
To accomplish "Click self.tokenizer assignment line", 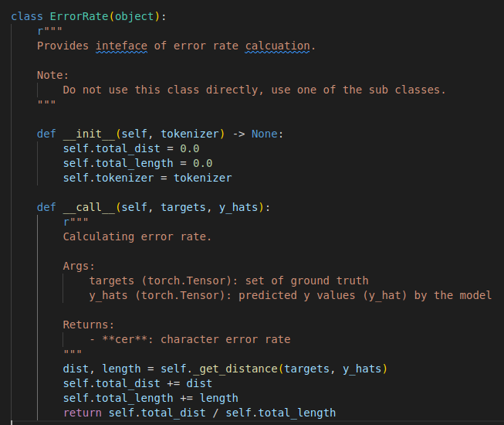I will pyautogui.click(x=147, y=178).
